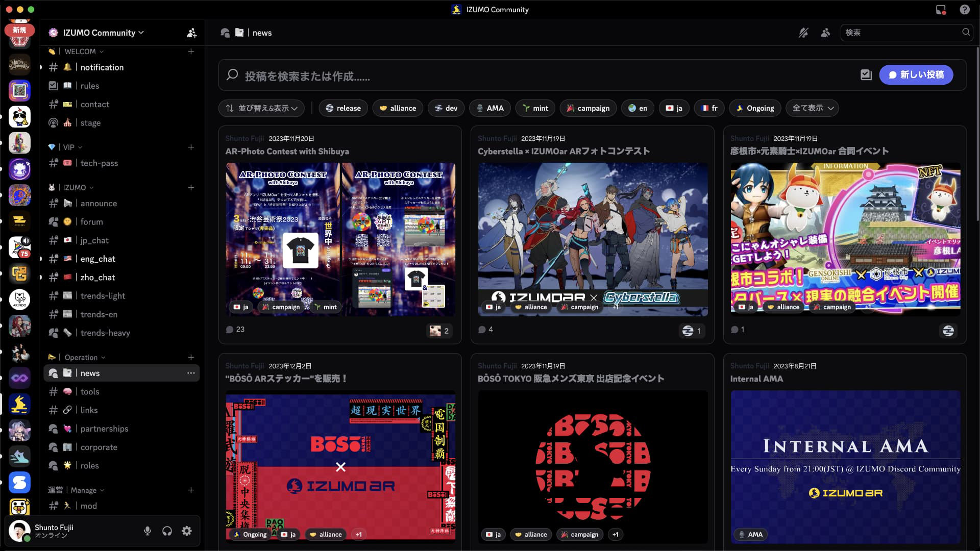Viewport: 980px width, 551px height.
Task: Click the reaction counter showing 1 on Cyberstella post
Action: click(692, 331)
